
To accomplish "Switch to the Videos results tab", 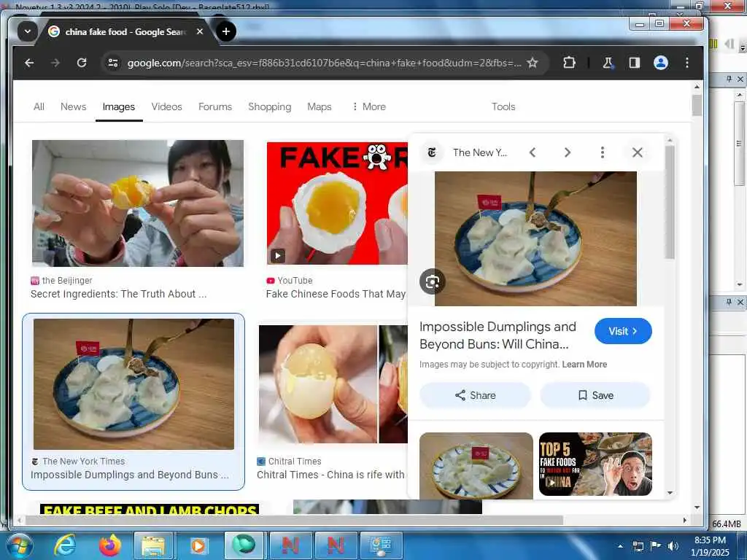I will point(167,106).
